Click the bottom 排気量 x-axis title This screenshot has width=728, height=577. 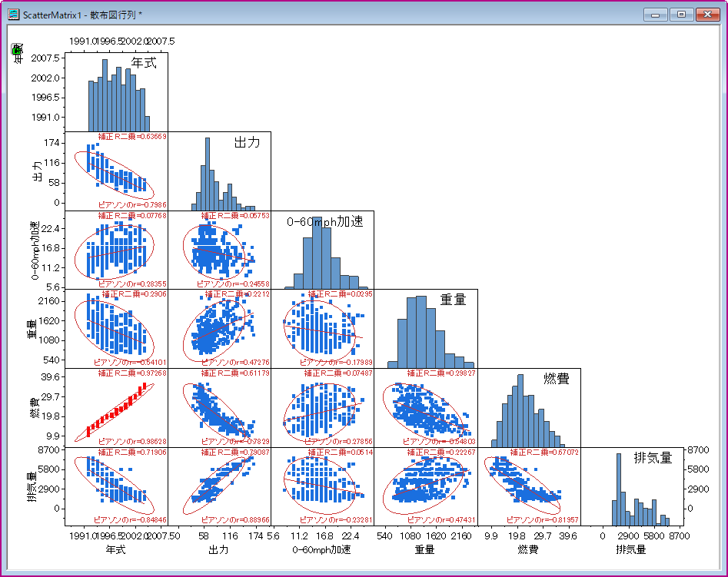631,549
